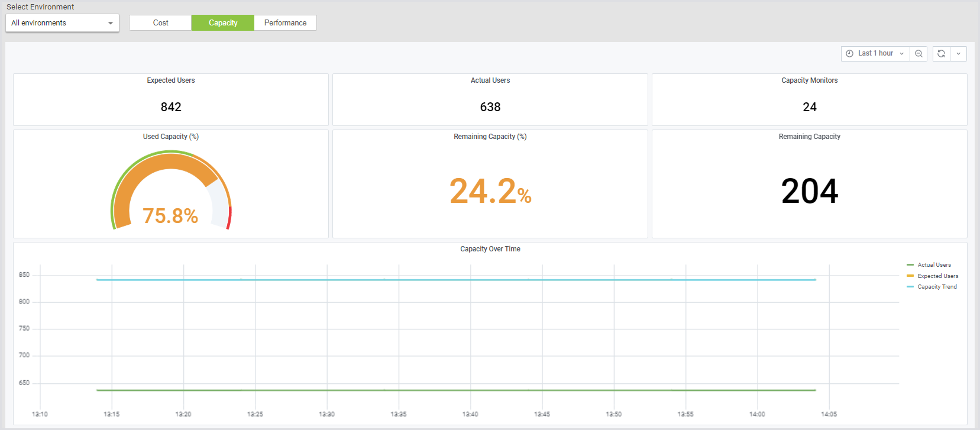Viewport: 980px width, 430px height.
Task: Click the green Actual Users legend marker
Action: click(910, 265)
